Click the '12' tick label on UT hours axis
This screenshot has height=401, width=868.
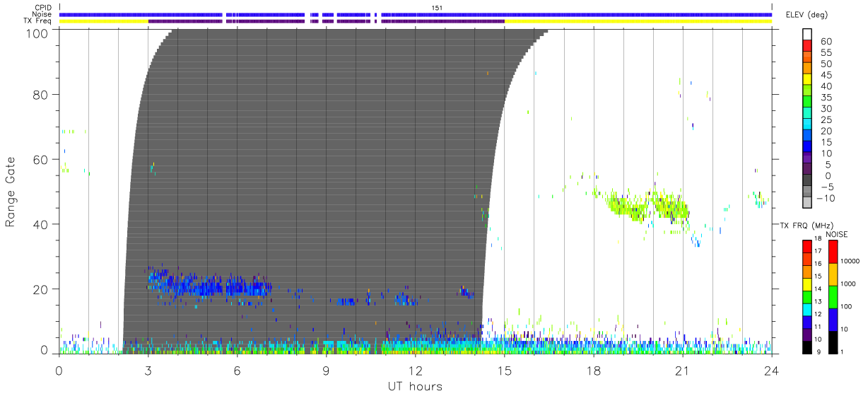tap(416, 371)
